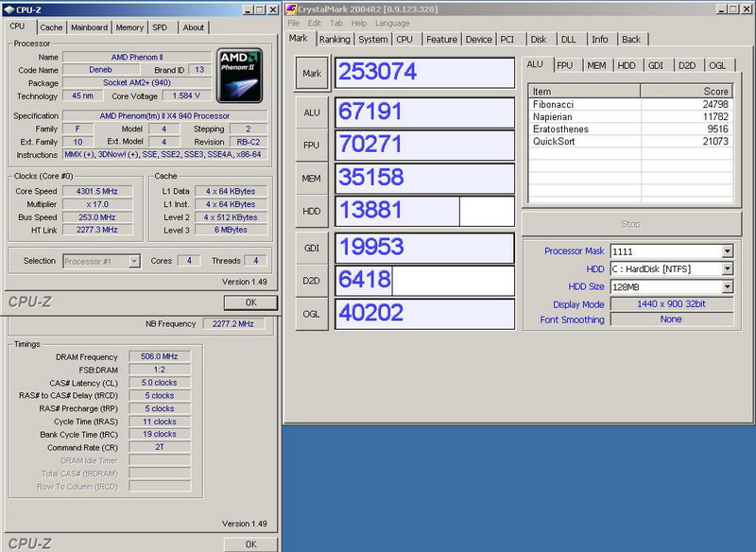Image resolution: width=756 pixels, height=552 pixels.
Task: Open the Processor Mask dropdown arrow
Action: click(728, 251)
